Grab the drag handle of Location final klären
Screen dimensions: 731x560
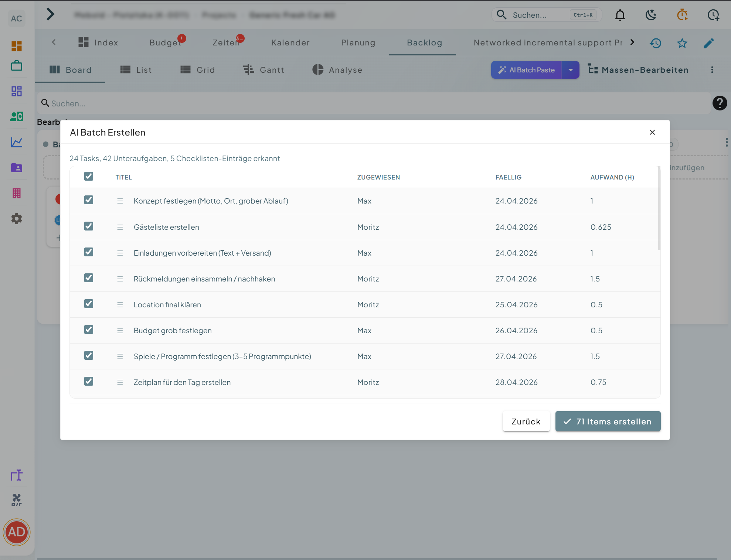click(x=120, y=305)
